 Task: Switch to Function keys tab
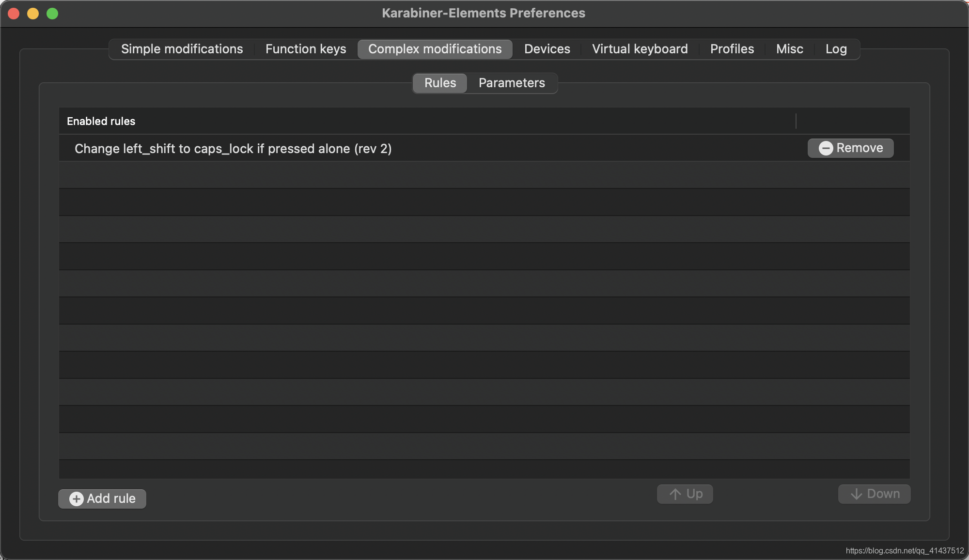pos(306,49)
